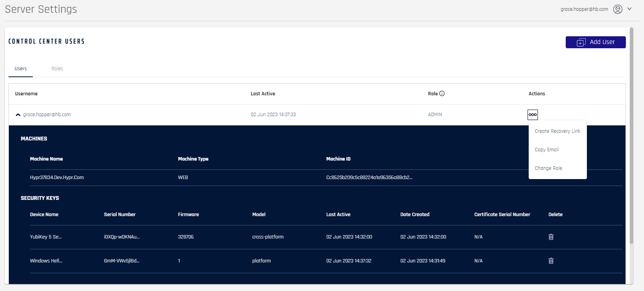Click the Date Created column header
644x291 pixels.
pos(415,215)
